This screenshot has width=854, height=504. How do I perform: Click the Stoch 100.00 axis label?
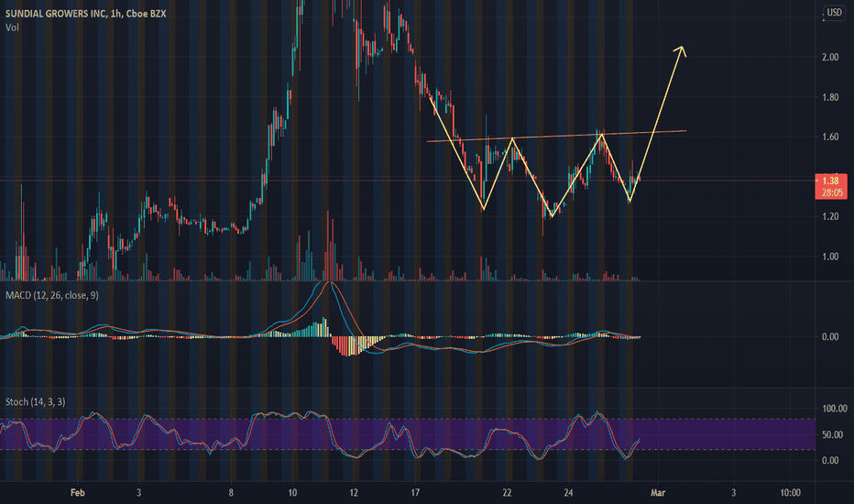coord(835,408)
